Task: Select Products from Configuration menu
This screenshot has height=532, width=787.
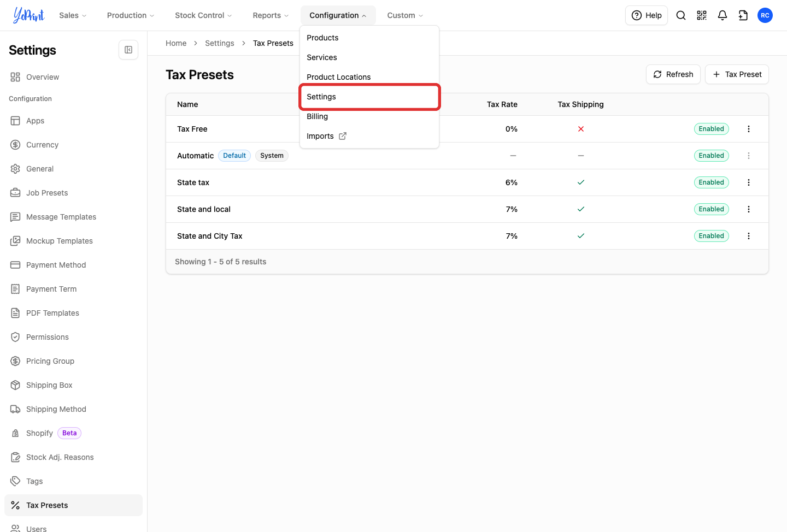Action: [x=369, y=38]
